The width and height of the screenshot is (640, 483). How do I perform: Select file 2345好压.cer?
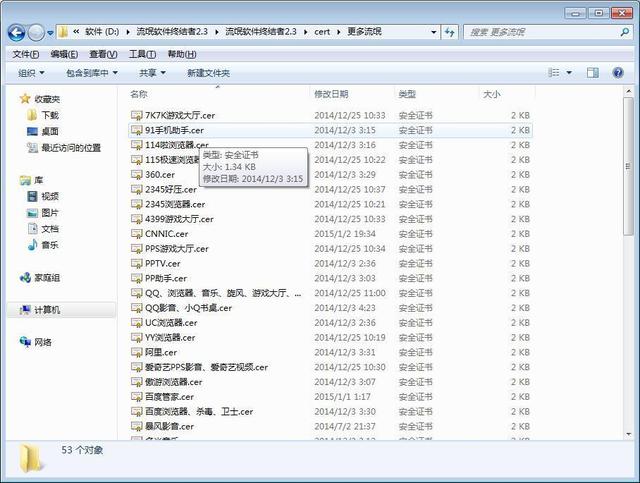click(x=331, y=189)
